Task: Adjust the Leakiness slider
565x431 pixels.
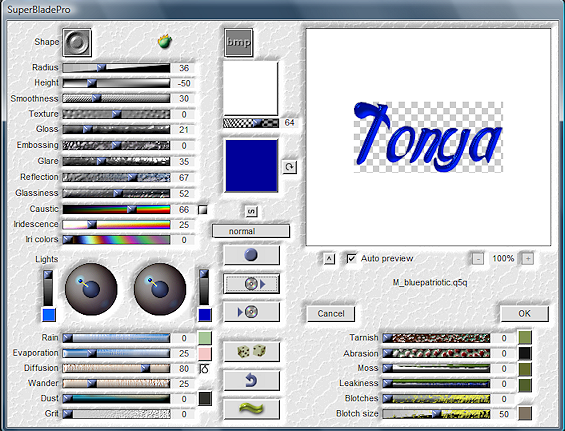Action: coord(436,383)
